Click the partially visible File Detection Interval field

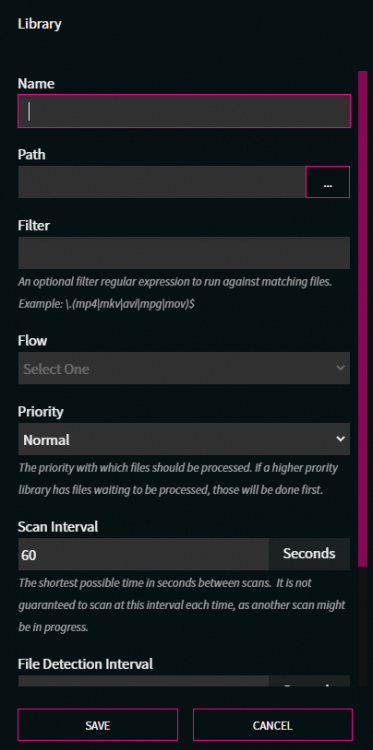[143, 681]
